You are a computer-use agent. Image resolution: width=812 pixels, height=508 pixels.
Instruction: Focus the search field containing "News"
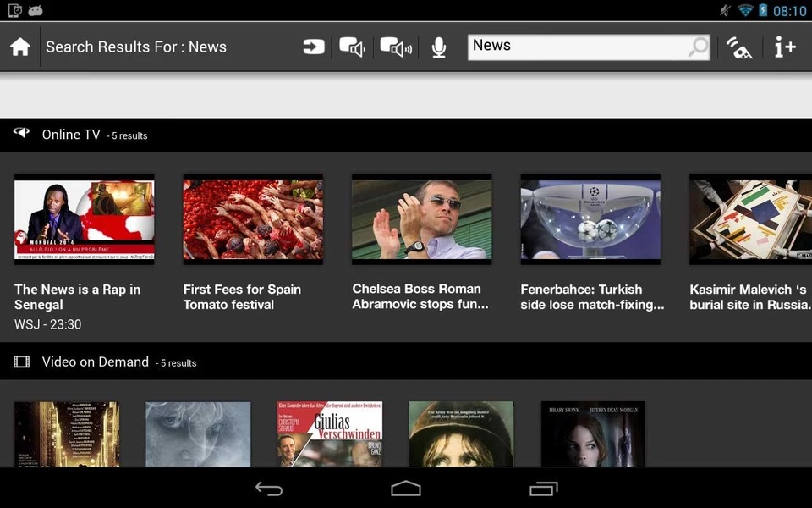589,47
